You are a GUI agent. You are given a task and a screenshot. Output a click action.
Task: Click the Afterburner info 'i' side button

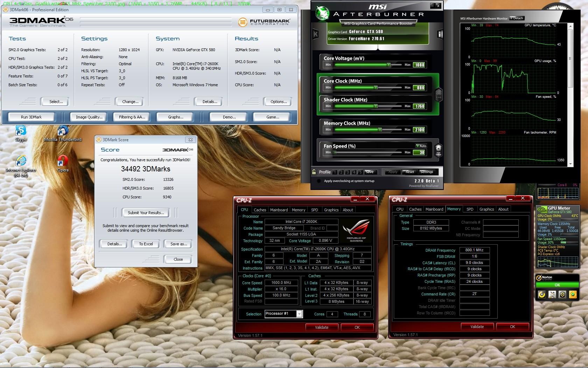tap(440, 34)
